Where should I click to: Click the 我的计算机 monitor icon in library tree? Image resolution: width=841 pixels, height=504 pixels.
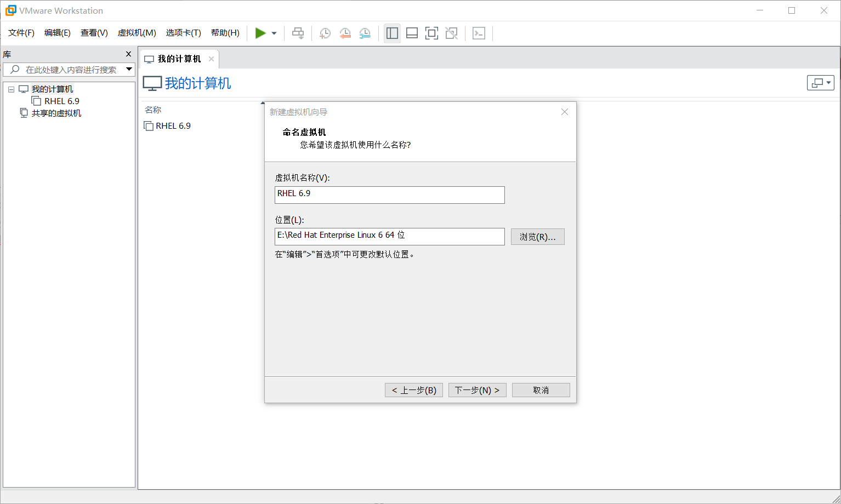[24, 89]
